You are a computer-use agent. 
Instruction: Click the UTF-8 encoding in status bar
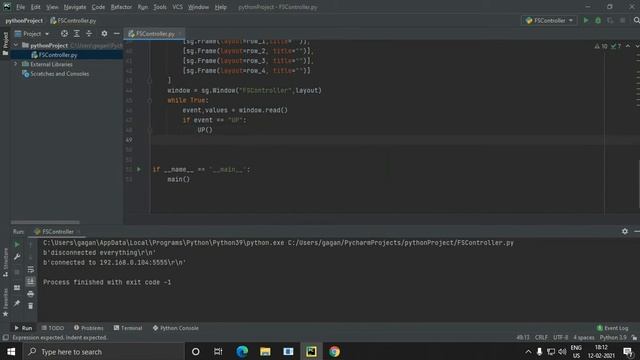pyautogui.click(x=560, y=338)
